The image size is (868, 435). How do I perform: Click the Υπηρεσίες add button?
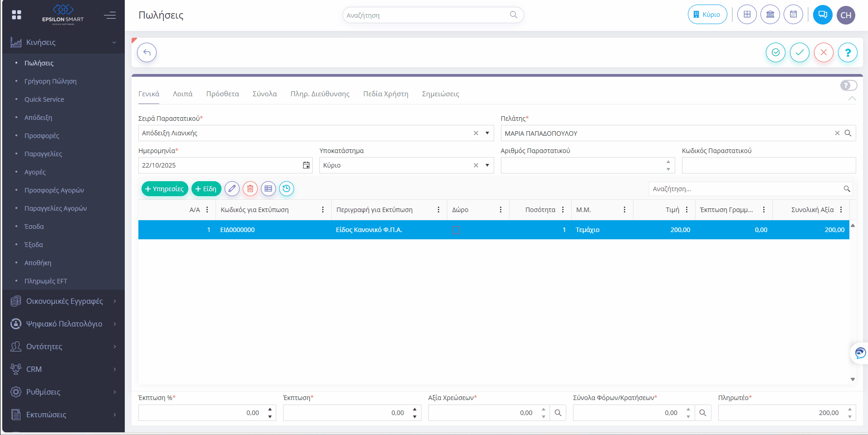pos(164,189)
